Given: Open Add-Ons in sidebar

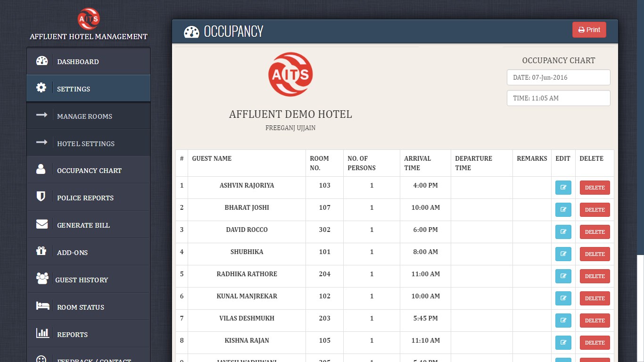Looking at the screenshot, I should (89, 252).
